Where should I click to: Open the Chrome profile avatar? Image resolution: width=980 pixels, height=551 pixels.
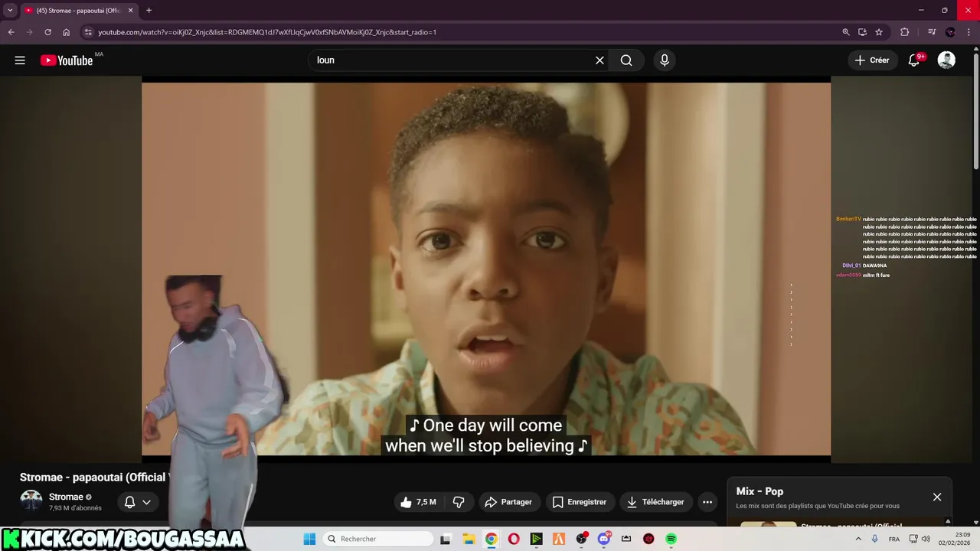(950, 32)
